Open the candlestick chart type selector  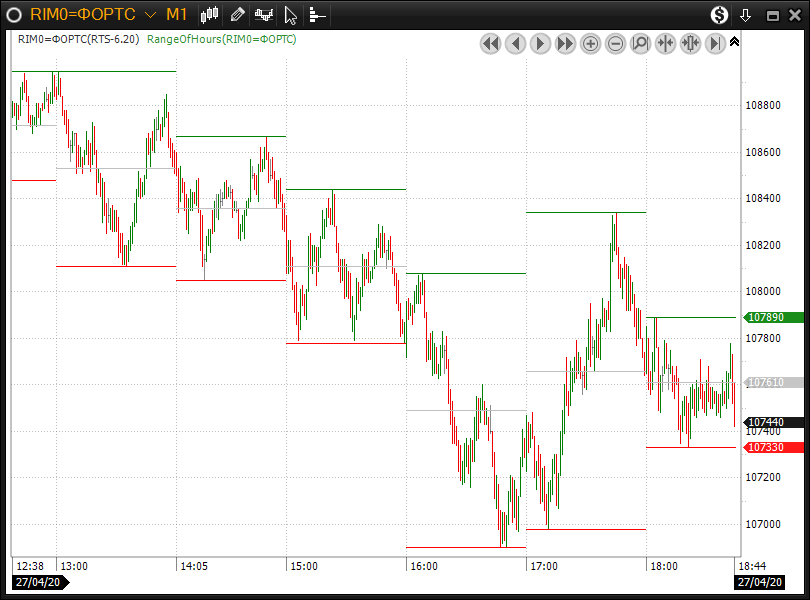[210, 15]
